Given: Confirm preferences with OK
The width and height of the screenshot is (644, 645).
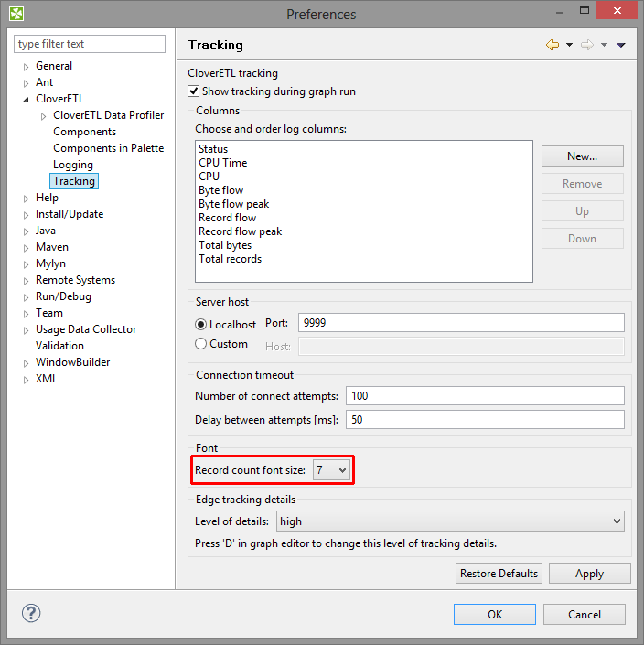Looking at the screenshot, I should point(495,614).
